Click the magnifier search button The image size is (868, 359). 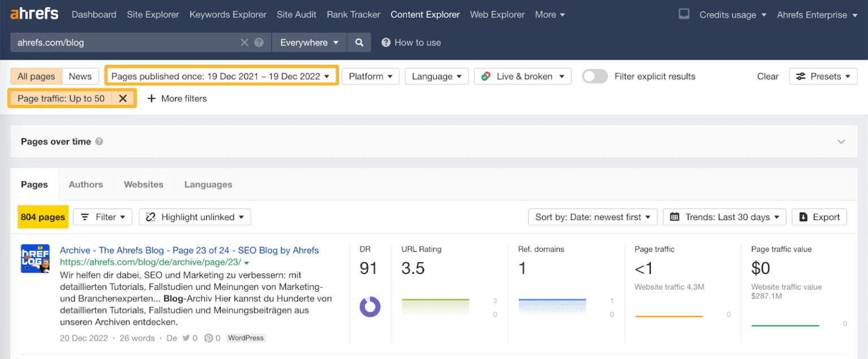point(359,42)
